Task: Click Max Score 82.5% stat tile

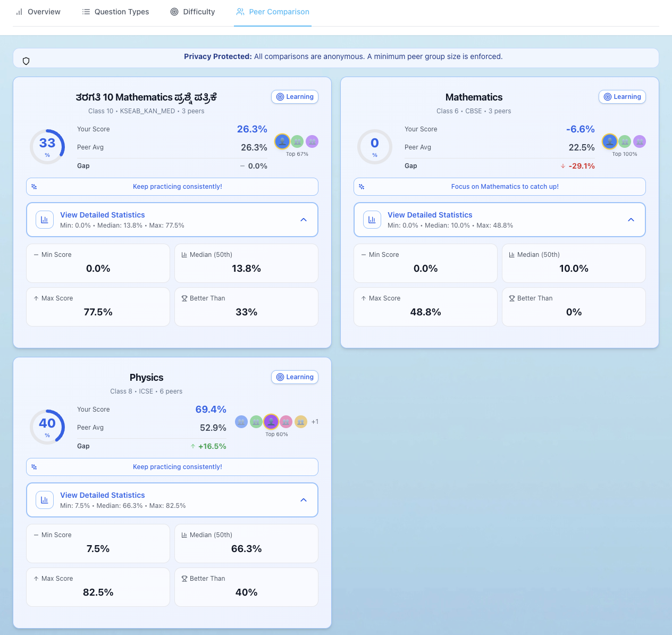Action: tap(98, 587)
